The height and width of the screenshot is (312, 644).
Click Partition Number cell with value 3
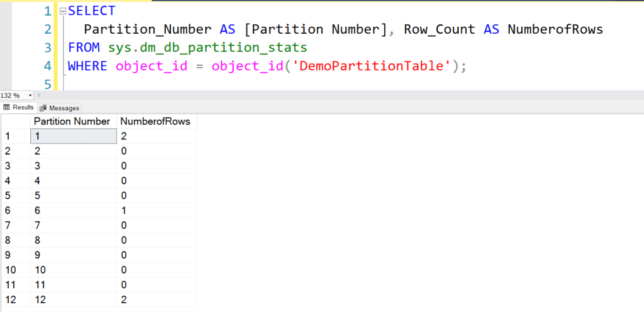(73, 166)
